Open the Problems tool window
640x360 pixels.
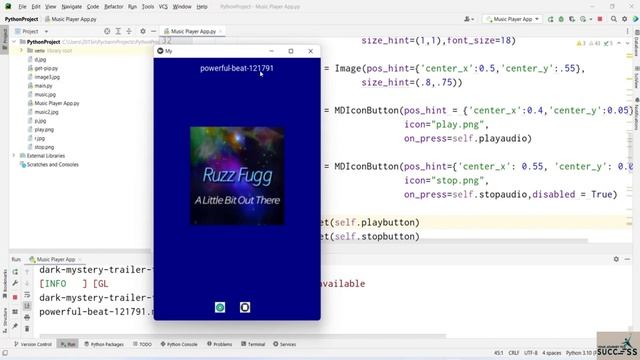coord(219,344)
